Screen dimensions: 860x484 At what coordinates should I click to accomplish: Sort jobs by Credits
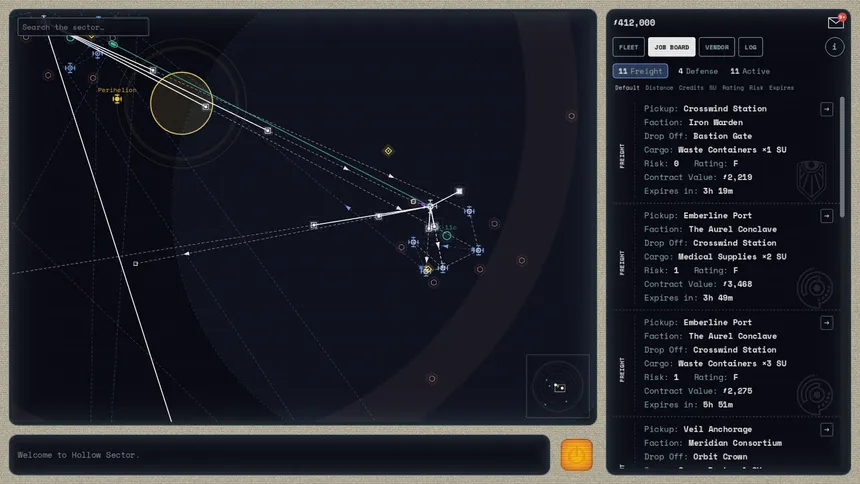click(691, 88)
